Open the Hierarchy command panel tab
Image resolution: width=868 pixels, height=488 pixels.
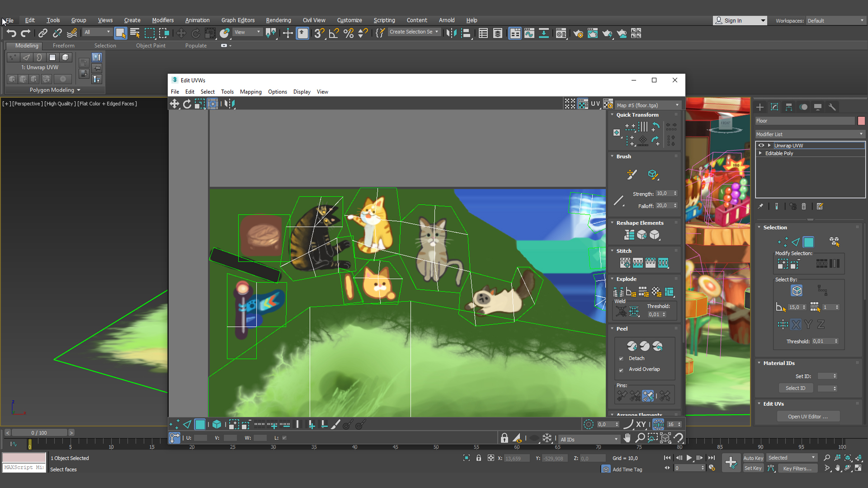click(x=789, y=107)
